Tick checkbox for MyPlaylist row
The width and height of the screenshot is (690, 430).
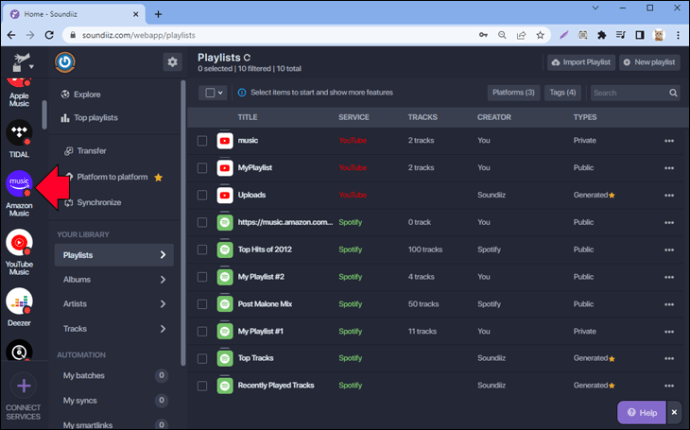(x=202, y=168)
